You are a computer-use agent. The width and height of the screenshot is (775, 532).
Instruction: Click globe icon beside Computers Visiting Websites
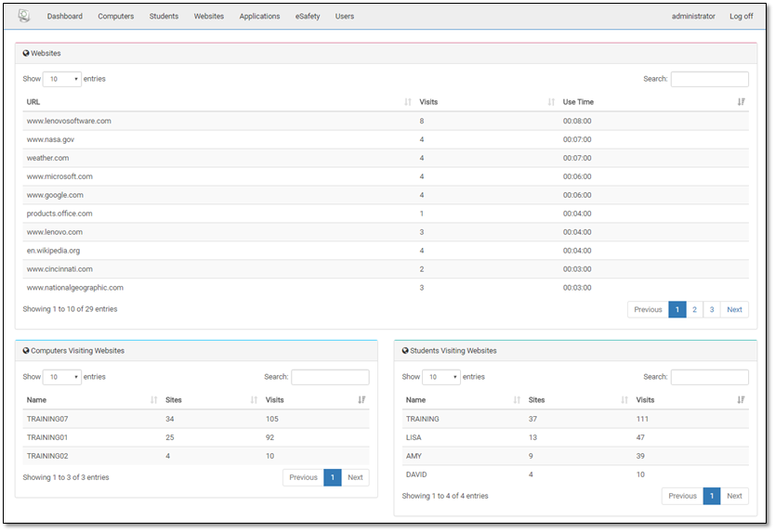click(x=26, y=350)
